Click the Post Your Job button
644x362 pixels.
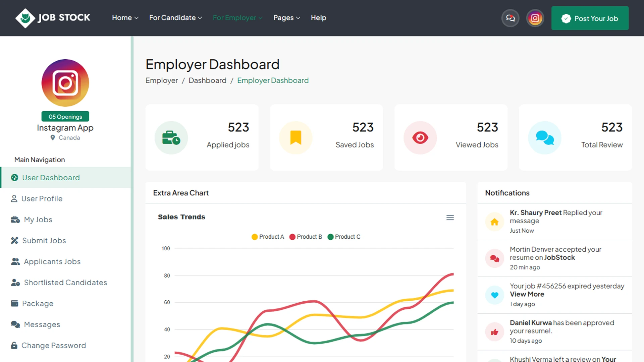coord(590,18)
